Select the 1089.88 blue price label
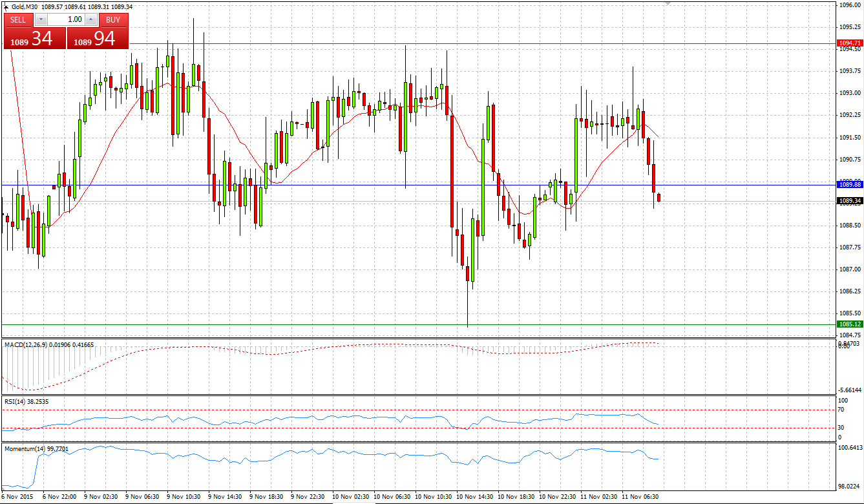 [850, 184]
